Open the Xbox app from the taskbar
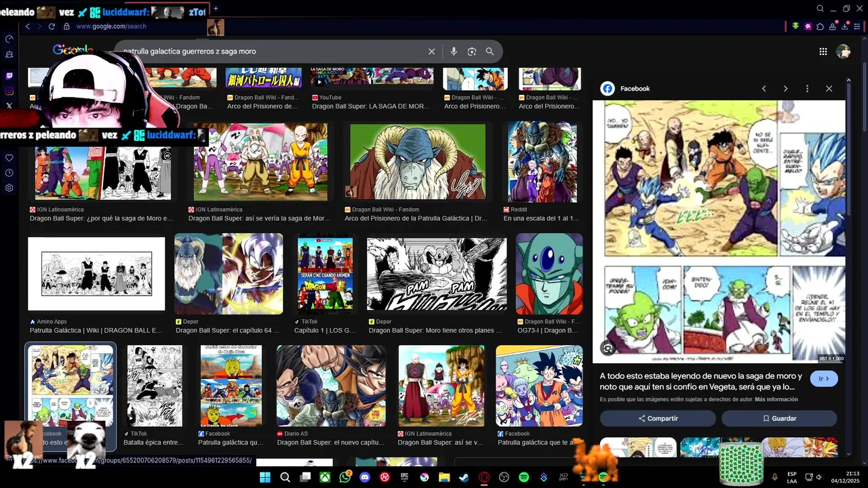The image size is (868, 488). tap(325, 477)
